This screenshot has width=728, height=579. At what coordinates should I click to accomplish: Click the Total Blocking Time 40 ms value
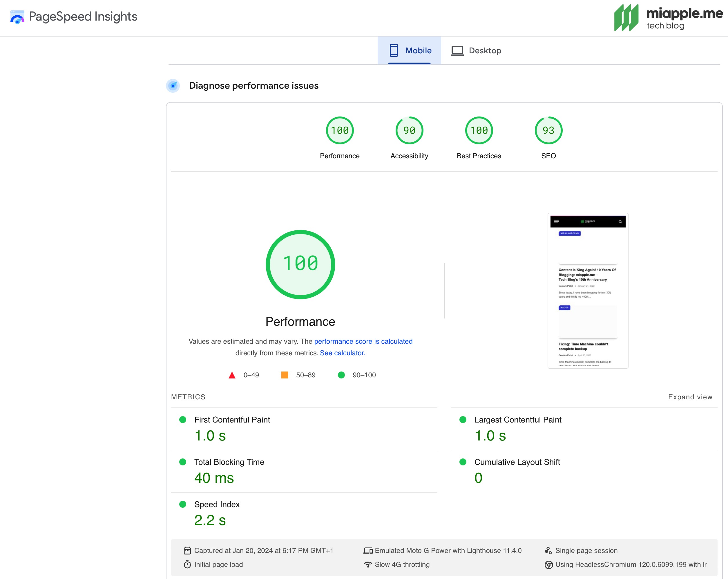coord(214,478)
